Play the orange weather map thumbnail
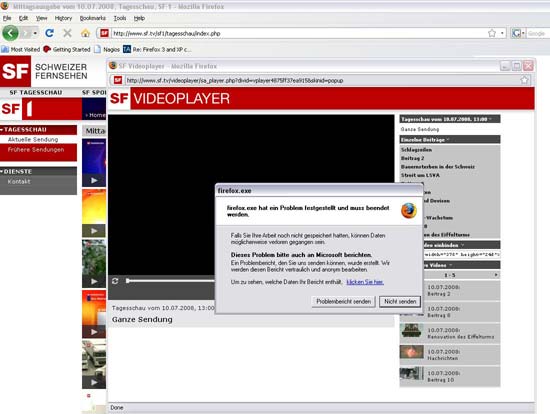Image resolution: width=550 pixels, height=414 pixels. point(94,213)
